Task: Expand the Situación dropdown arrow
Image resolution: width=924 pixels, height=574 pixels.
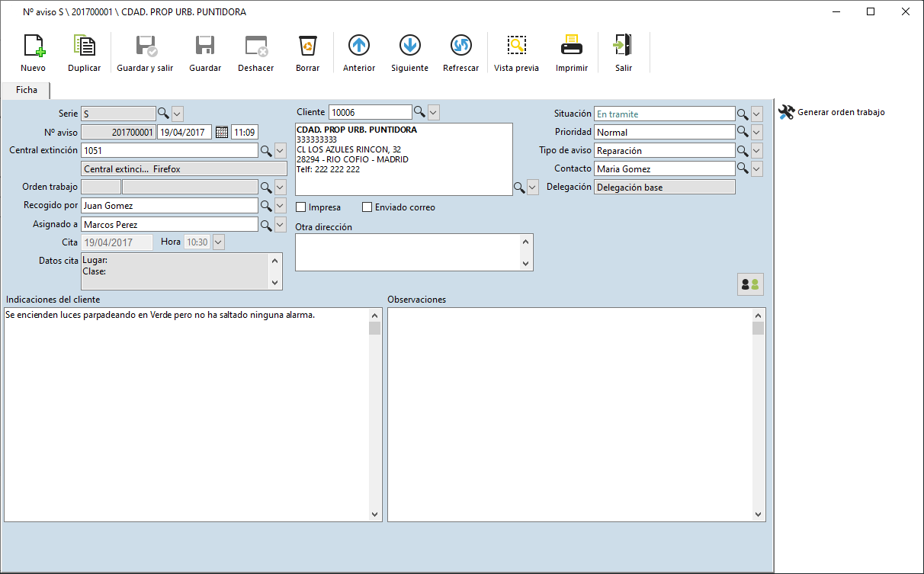Action: coord(757,114)
